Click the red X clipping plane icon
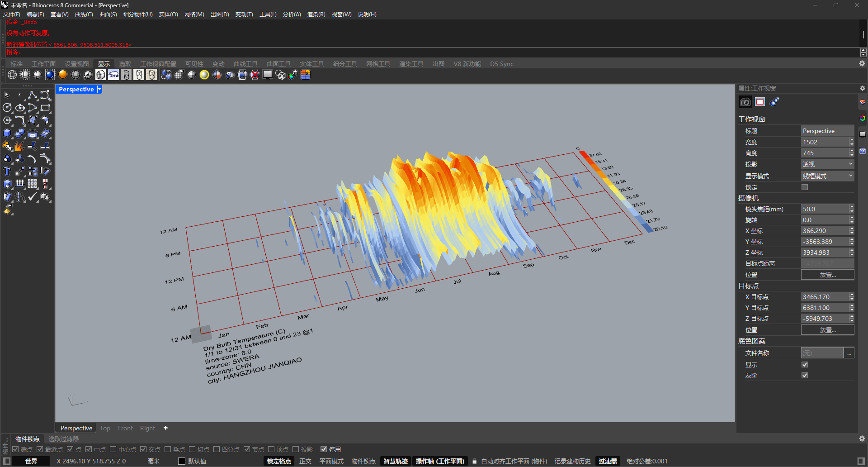868x467 pixels. (x=255, y=75)
